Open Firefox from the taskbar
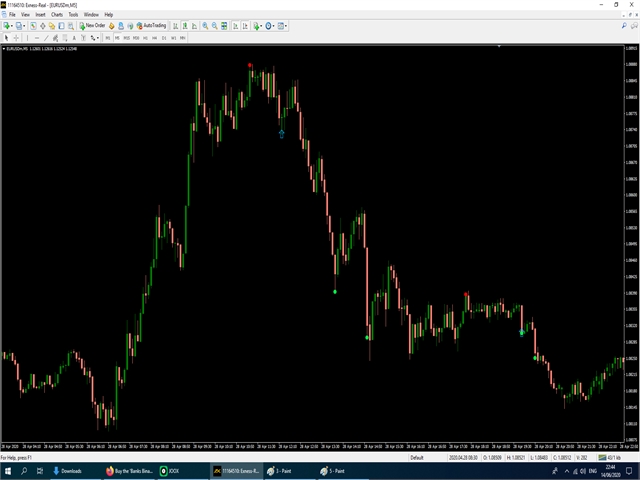 (x=110, y=470)
